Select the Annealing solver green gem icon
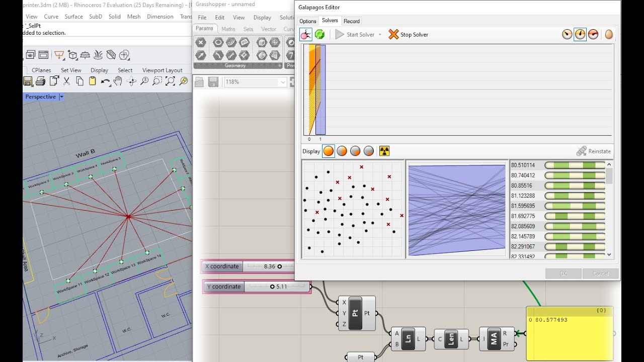Viewport: 644px width, 362px height. (x=319, y=34)
